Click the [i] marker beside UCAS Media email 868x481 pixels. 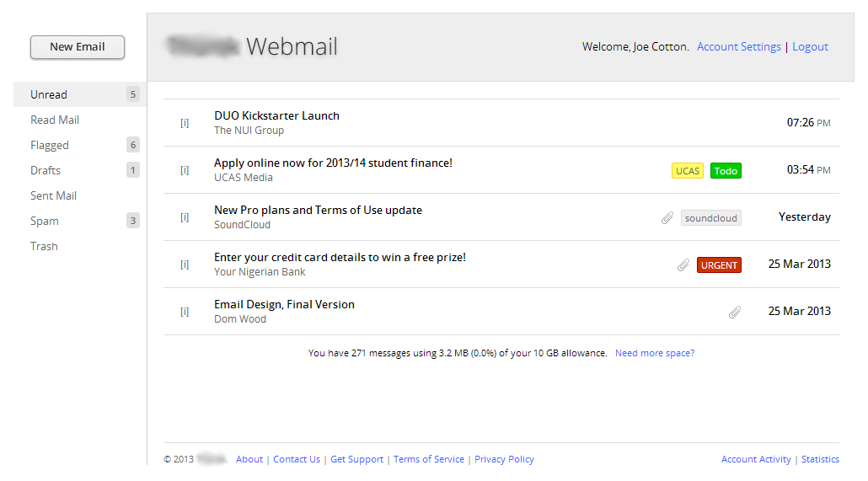pos(185,170)
